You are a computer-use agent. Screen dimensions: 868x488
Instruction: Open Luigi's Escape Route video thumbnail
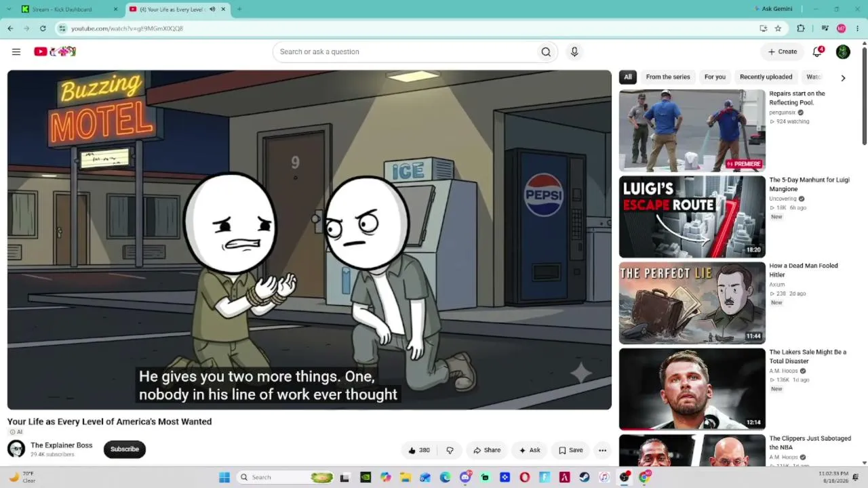pos(692,217)
